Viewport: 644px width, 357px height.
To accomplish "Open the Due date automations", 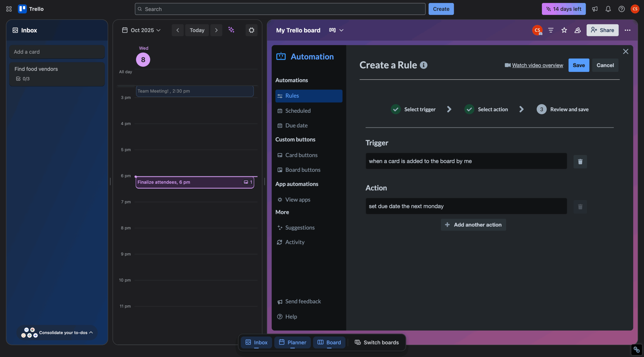I will click(x=296, y=125).
